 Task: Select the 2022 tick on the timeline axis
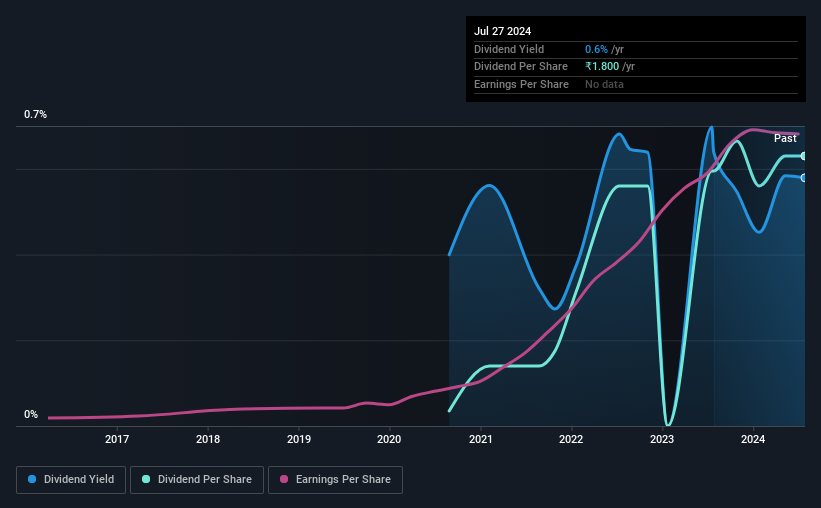[571, 439]
